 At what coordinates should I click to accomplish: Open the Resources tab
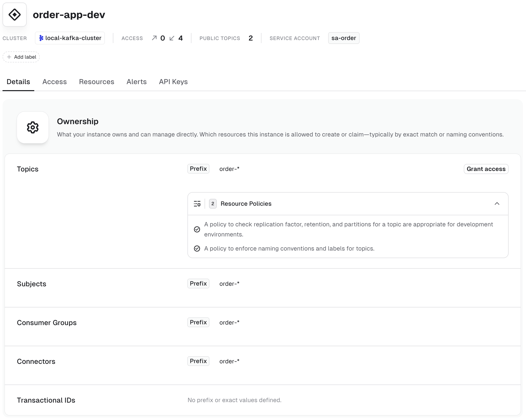(96, 82)
